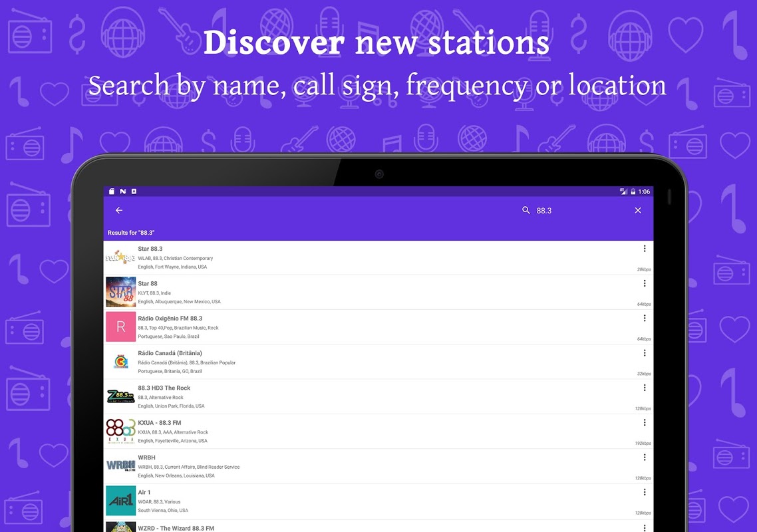757x532 pixels.
Task: Click 'WLAB, 88.3, Christian Contemporary' details
Action: pos(175,258)
